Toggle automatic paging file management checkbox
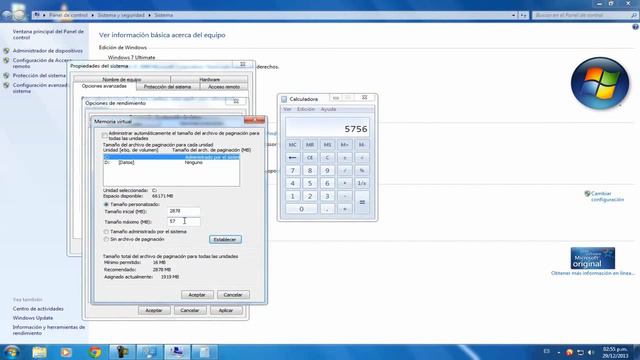The width and height of the screenshot is (640, 360). pos(105,135)
